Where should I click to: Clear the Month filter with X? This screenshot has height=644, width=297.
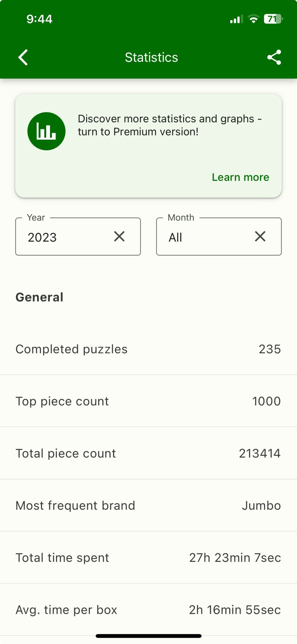pos(260,236)
